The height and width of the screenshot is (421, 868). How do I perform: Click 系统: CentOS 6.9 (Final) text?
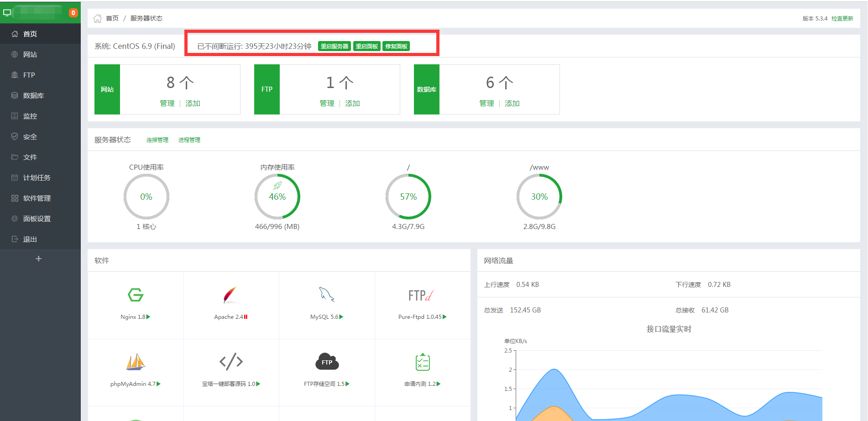(135, 46)
